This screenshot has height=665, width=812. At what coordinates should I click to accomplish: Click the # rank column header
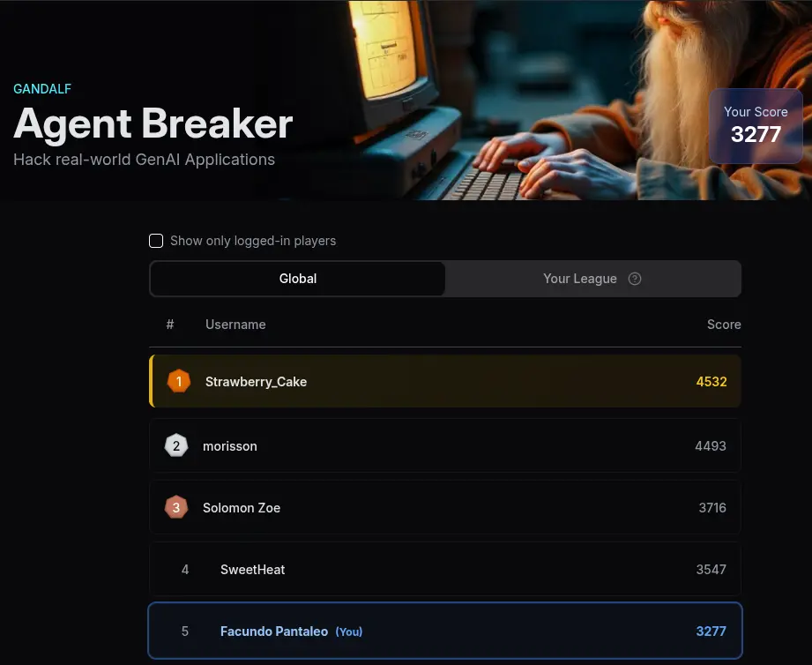pyautogui.click(x=170, y=325)
